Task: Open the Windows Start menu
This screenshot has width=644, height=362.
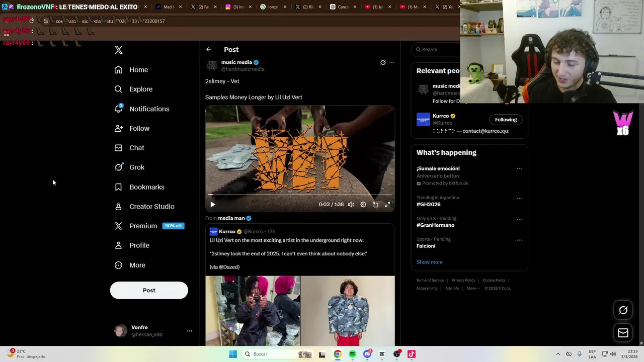Action: [232, 354]
